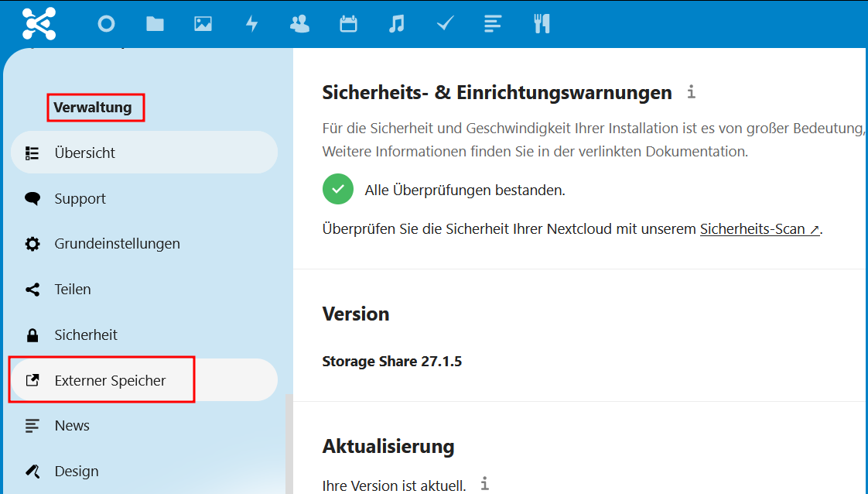Go to Grundeinstellungen settings

[x=117, y=244]
